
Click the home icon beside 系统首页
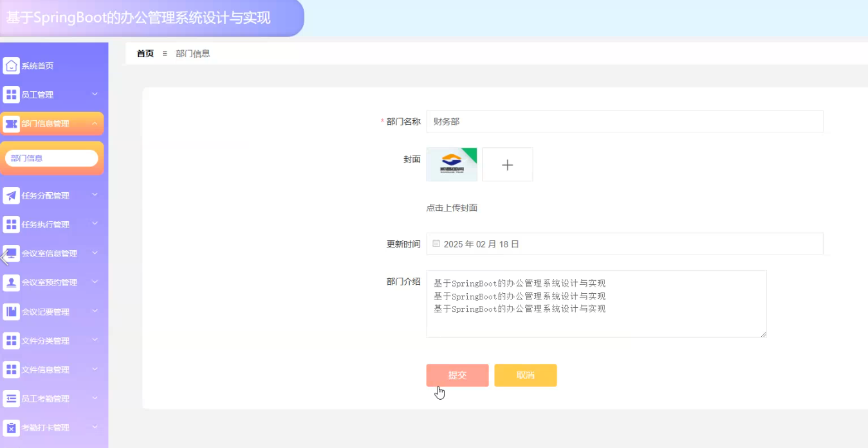tap(11, 66)
